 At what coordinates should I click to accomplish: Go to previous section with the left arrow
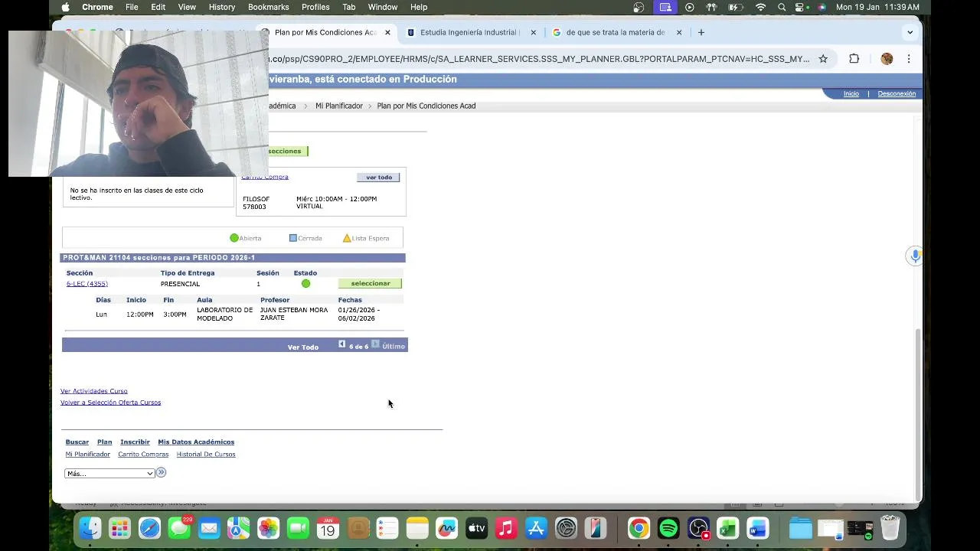[341, 344]
